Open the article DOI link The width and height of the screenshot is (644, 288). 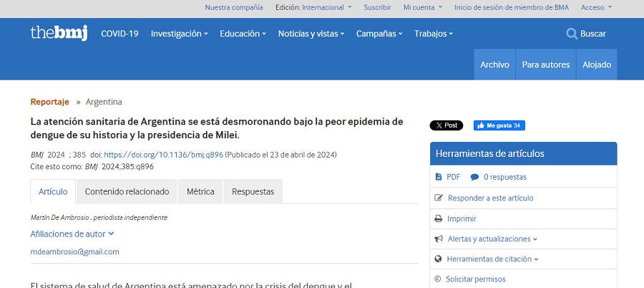point(163,155)
